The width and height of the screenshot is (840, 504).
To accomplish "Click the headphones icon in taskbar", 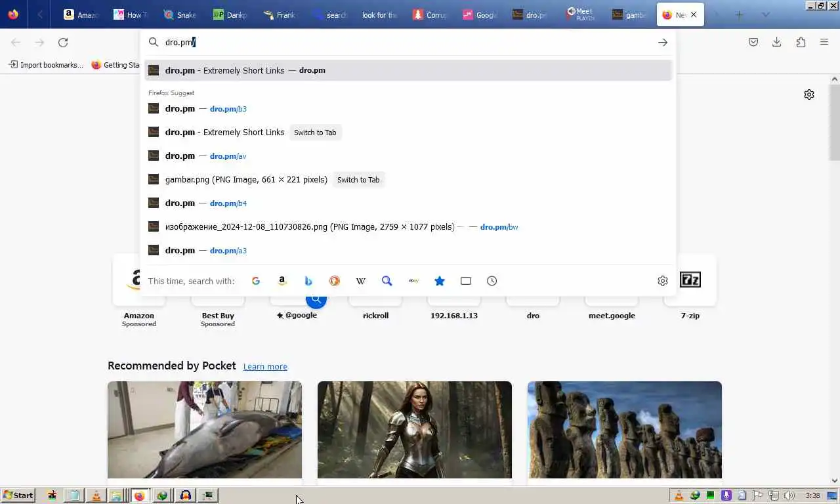I will pyautogui.click(x=186, y=495).
